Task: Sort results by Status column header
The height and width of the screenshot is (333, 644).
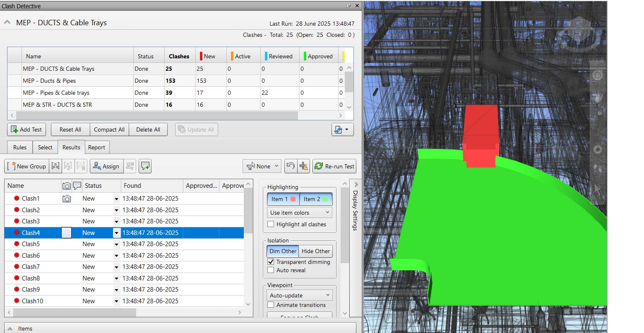Action: [x=101, y=186]
